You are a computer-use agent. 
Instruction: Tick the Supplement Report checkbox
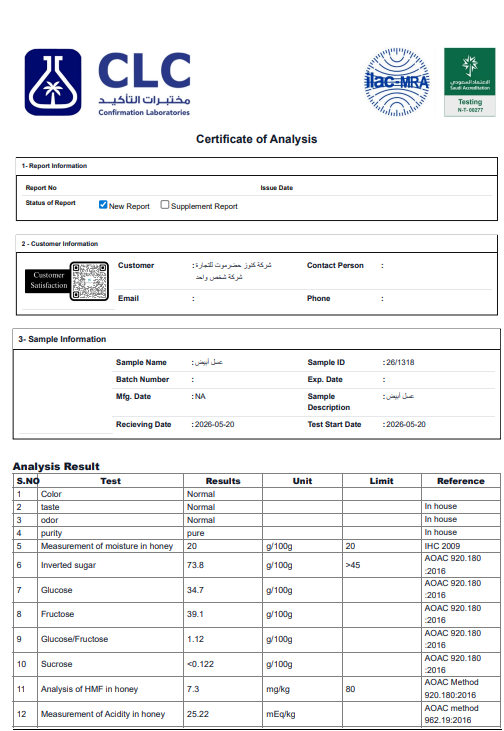165,205
